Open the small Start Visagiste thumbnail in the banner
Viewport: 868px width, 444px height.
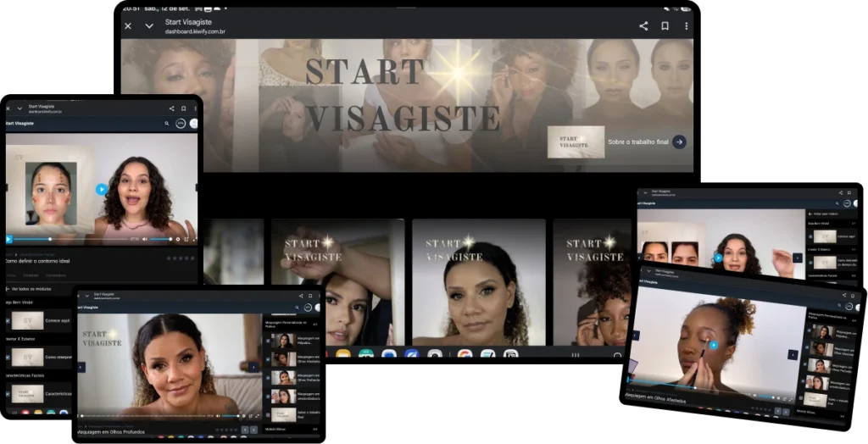[x=576, y=142]
